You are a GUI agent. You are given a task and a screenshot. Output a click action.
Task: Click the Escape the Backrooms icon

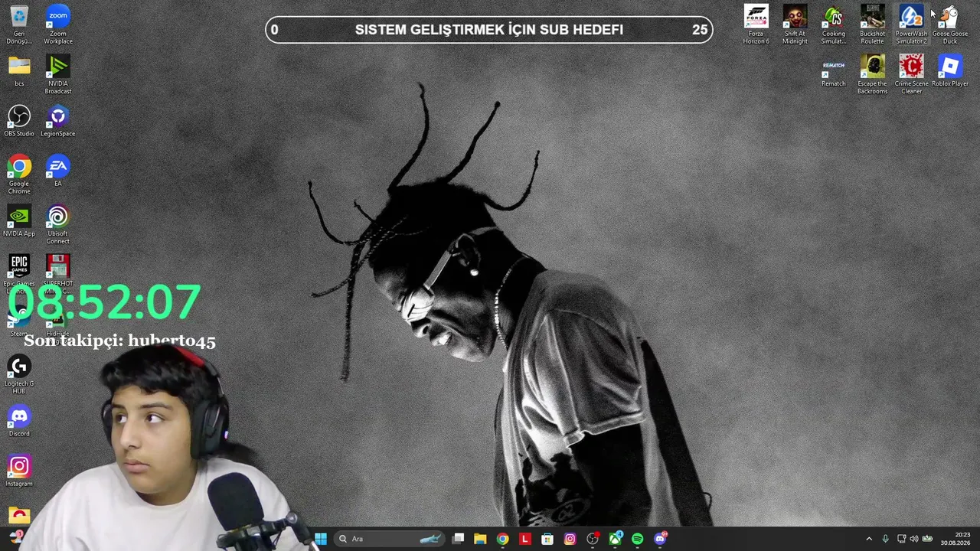872,74
